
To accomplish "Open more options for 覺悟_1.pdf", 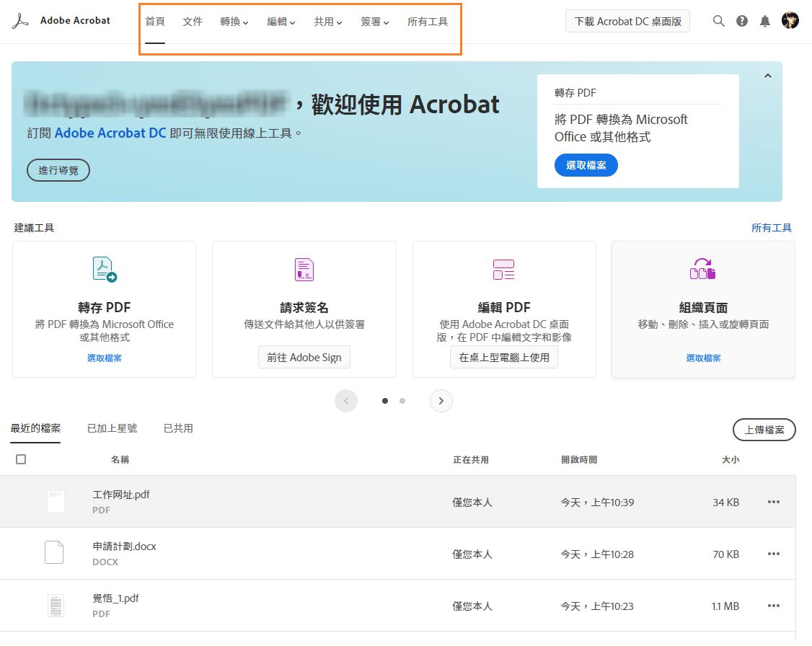I will (773, 605).
